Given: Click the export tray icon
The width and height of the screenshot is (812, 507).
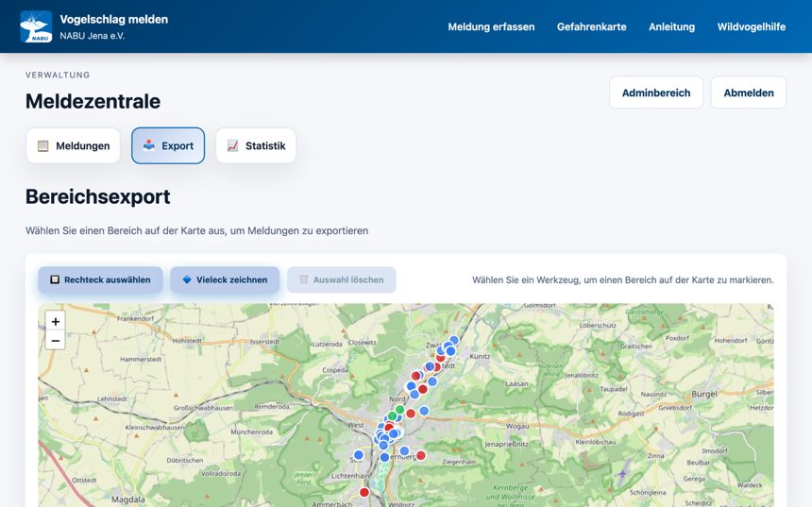Looking at the screenshot, I should tap(149, 145).
